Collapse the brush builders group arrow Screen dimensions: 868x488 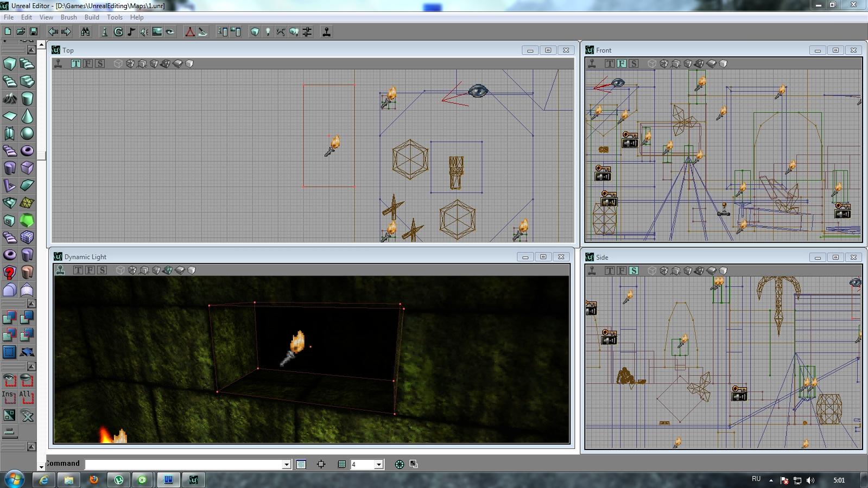click(x=31, y=50)
